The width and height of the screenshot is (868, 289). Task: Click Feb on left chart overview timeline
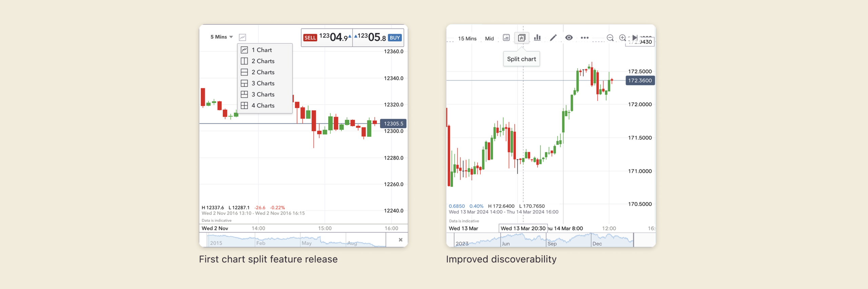pos(261,243)
